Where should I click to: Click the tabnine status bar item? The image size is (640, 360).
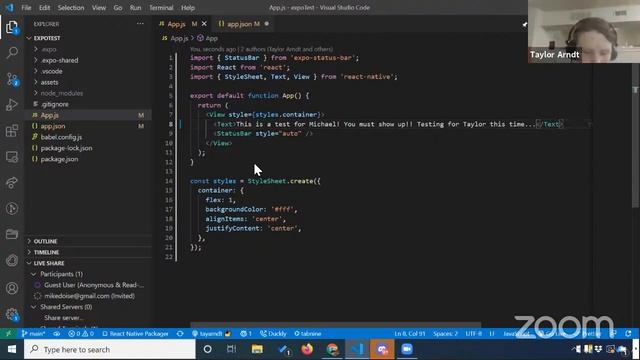[307, 333]
